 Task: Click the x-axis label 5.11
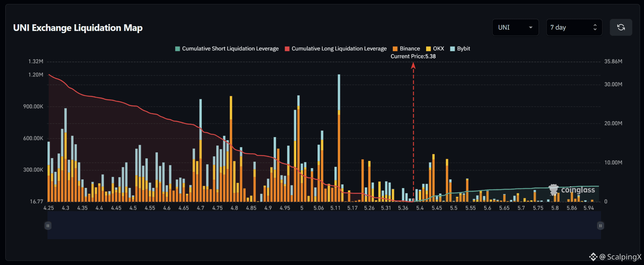tap(336, 208)
